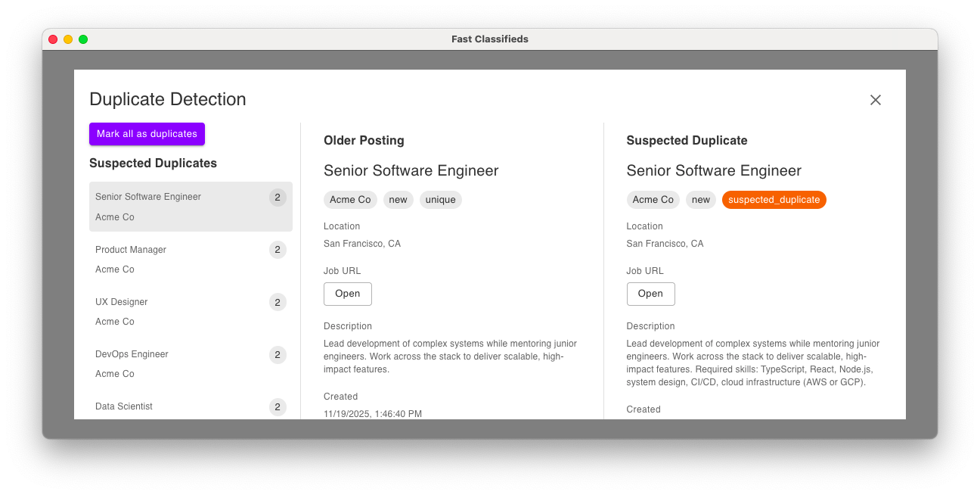Click the unique chip on Older Posting

pyautogui.click(x=440, y=200)
